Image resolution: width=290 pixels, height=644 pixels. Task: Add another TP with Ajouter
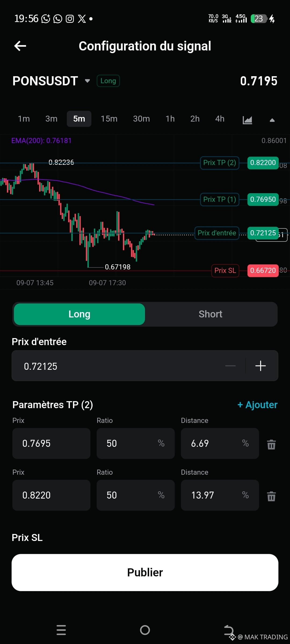point(258,405)
